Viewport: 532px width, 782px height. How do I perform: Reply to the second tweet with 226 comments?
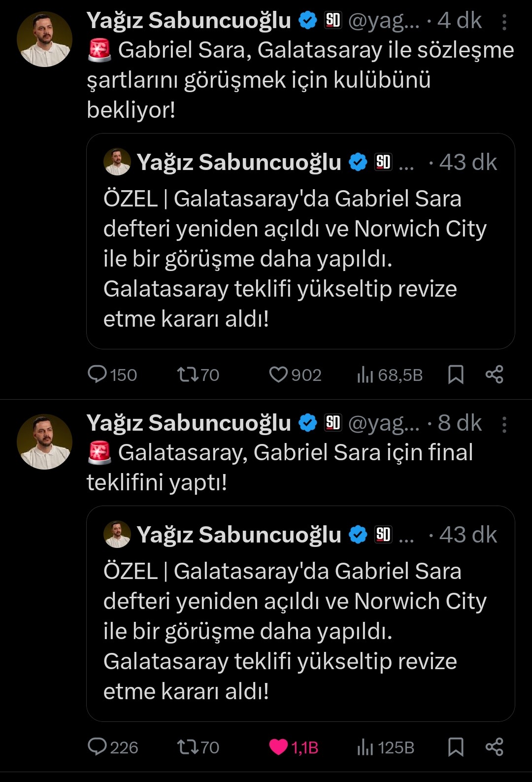pos(97,747)
